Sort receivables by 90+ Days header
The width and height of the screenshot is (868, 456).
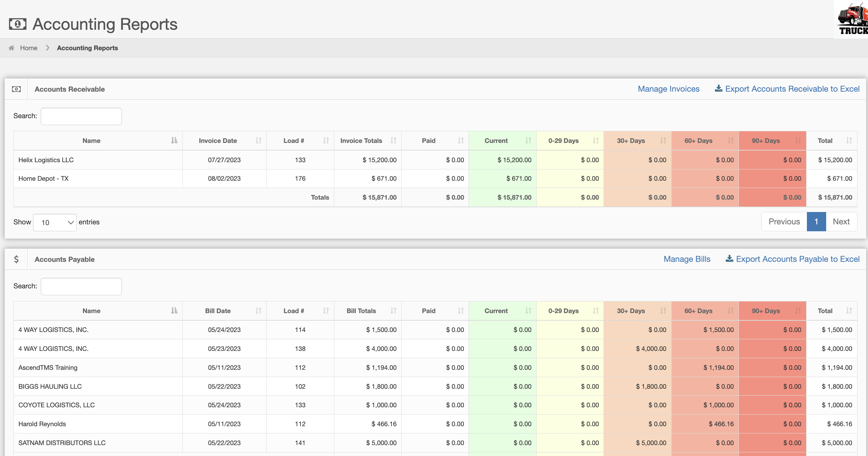pos(766,141)
